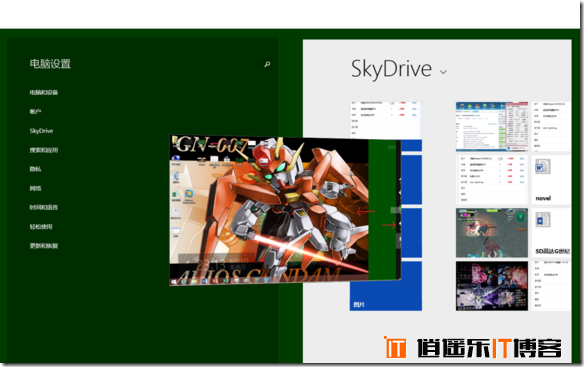The image size is (584, 367).
Task: Open the purple anime collage image thumbnail
Action: click(492, 286)
